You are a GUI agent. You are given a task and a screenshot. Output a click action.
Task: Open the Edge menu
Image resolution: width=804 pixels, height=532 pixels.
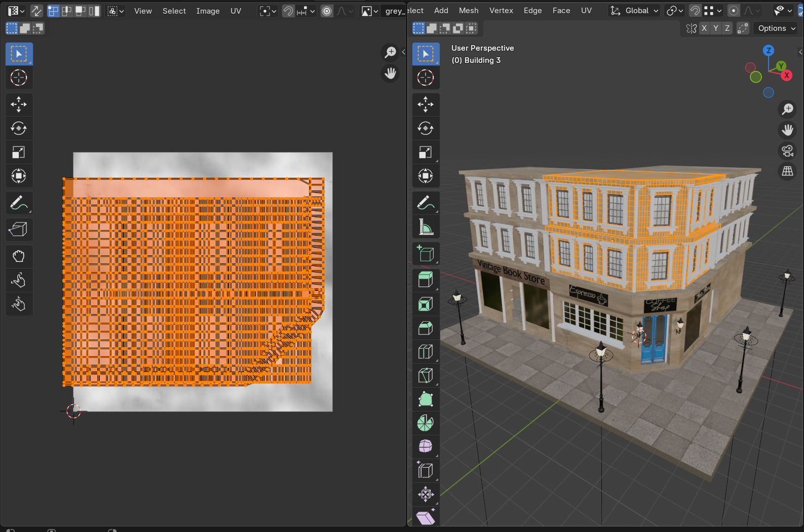pyautogui.click(x=532, y=11)
